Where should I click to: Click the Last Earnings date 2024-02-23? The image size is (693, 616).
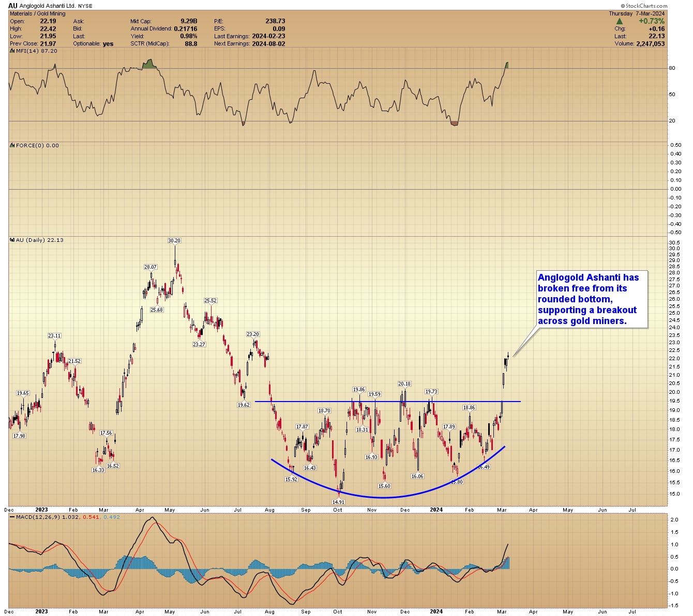click(269, 36)
